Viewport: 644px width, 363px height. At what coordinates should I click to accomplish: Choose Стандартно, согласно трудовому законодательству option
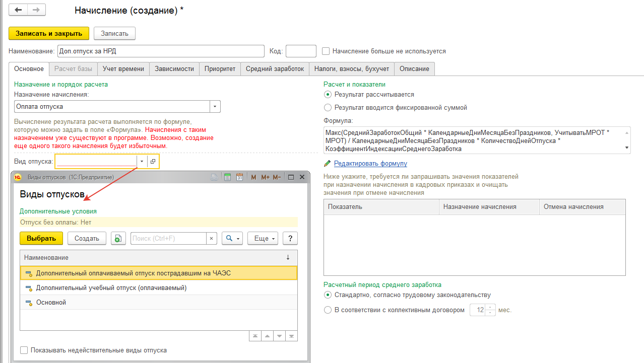point(328,295)
